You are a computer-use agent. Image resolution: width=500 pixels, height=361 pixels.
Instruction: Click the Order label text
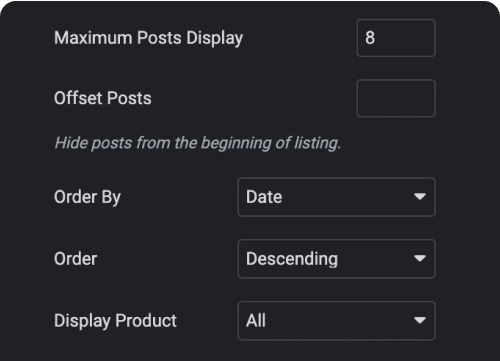(x=76, y=259)
